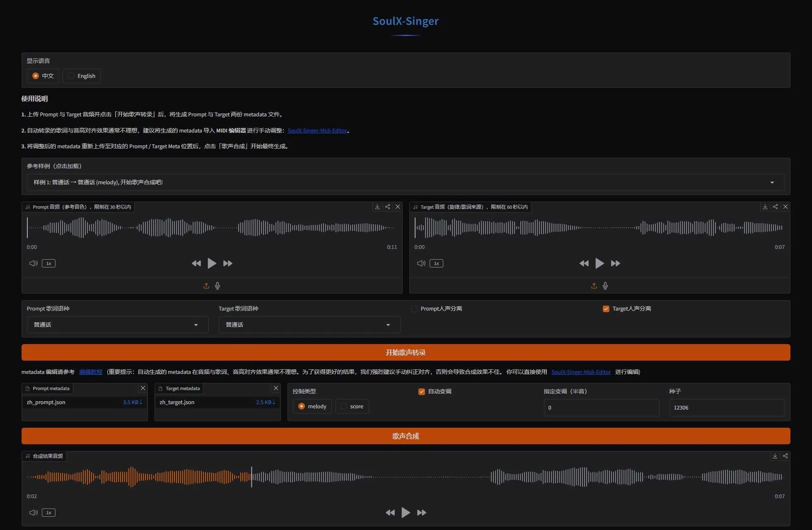The image size is (812, 530).
Task: Remove the zh_prompt.json metadata file
Action: 143,388
